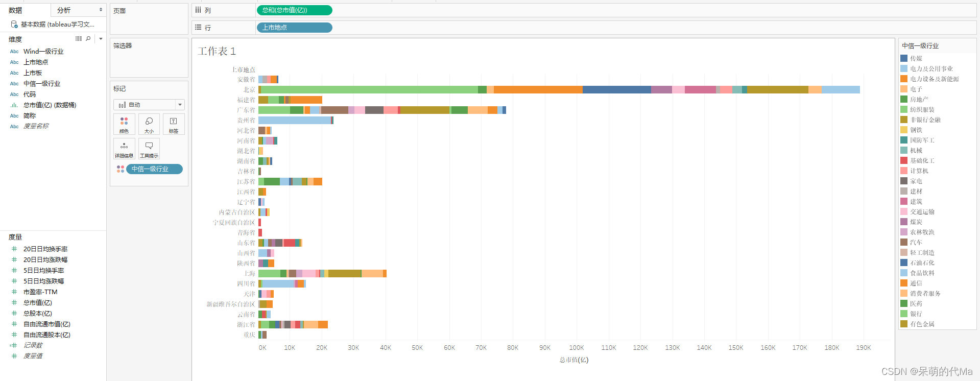The width and height of the screenshot is (980, 381).
Task: Click the 北京 row label
Action: [249, 90]
